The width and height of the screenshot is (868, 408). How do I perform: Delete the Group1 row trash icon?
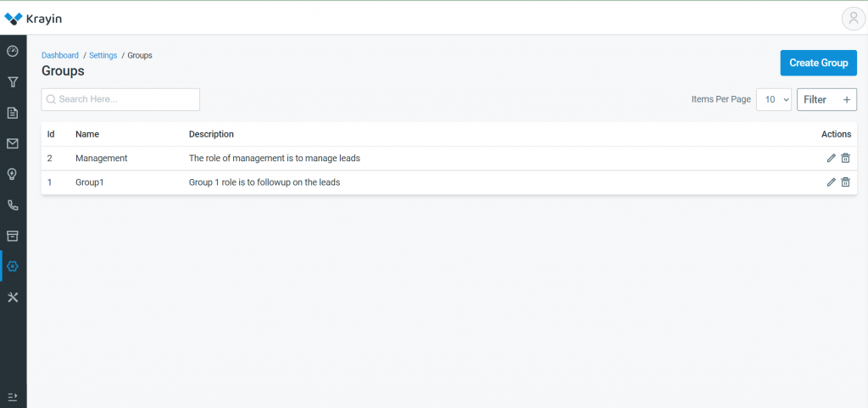pos(845,182)
